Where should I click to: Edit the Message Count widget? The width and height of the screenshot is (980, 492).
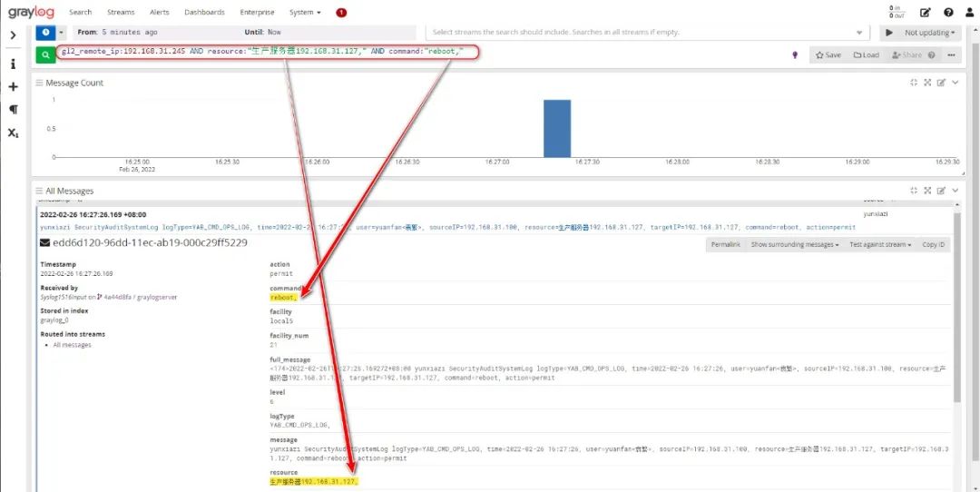pos(941,83)
